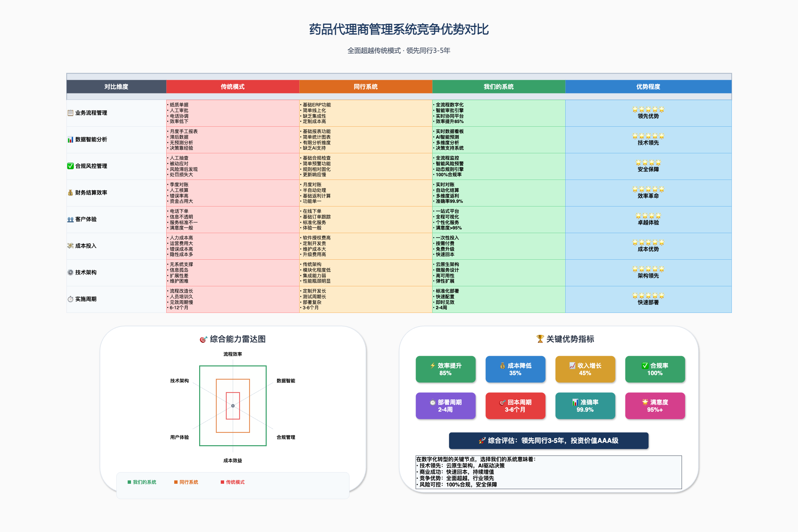Click the 实施周期 stopwatch icon

pos(70,299)
